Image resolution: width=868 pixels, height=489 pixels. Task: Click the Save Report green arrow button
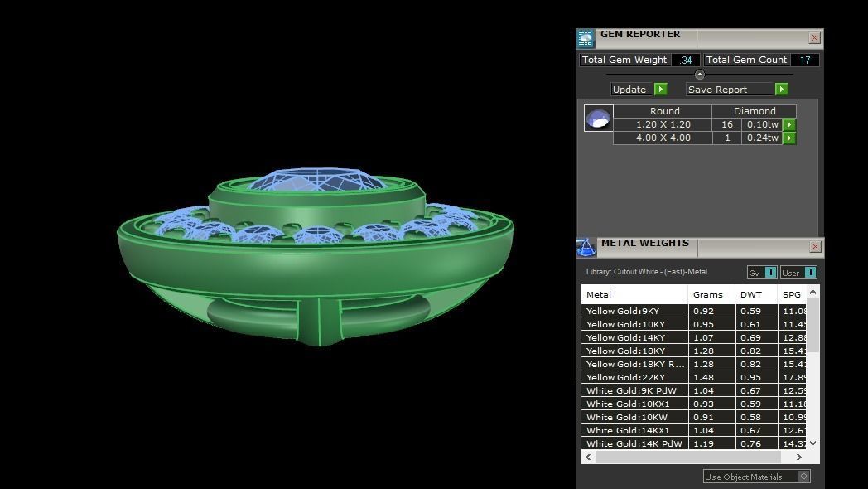[x=781, y=90]
